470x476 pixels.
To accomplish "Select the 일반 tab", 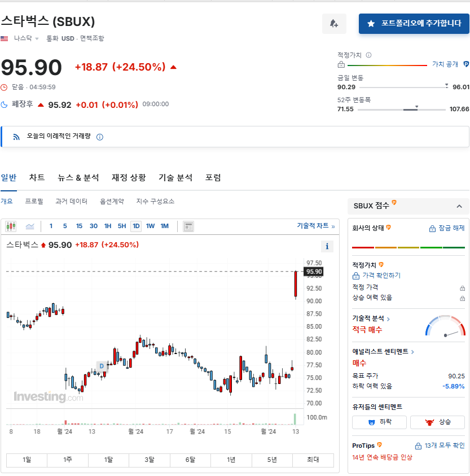I will [x=8, y=177].
